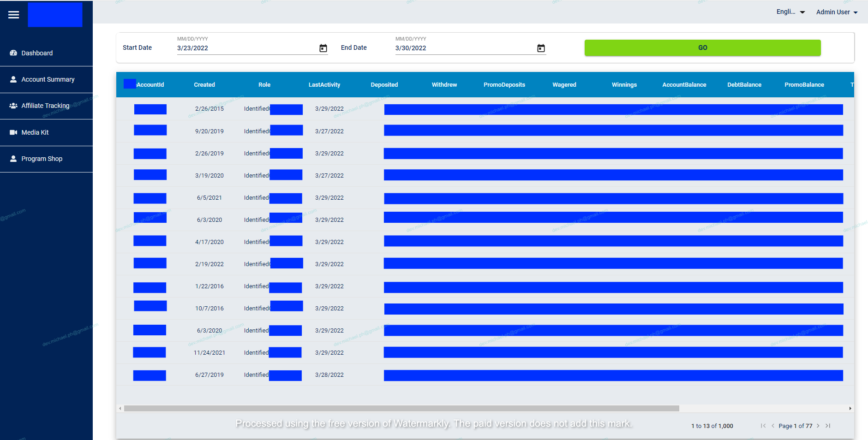Click the scroll left arrow of table
Screen dimensions: 868x440
point(120,409)
